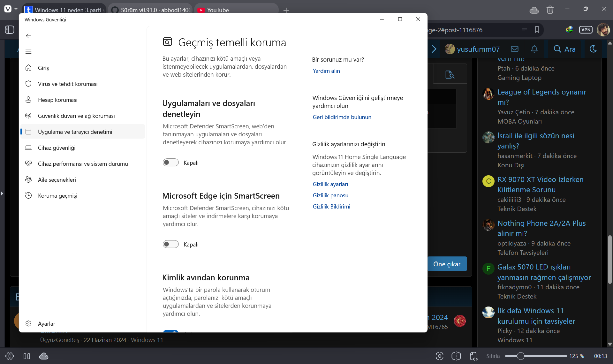Adjust the page zoom slider
This screenshot has height=364, width=613.
click(536, 356)
